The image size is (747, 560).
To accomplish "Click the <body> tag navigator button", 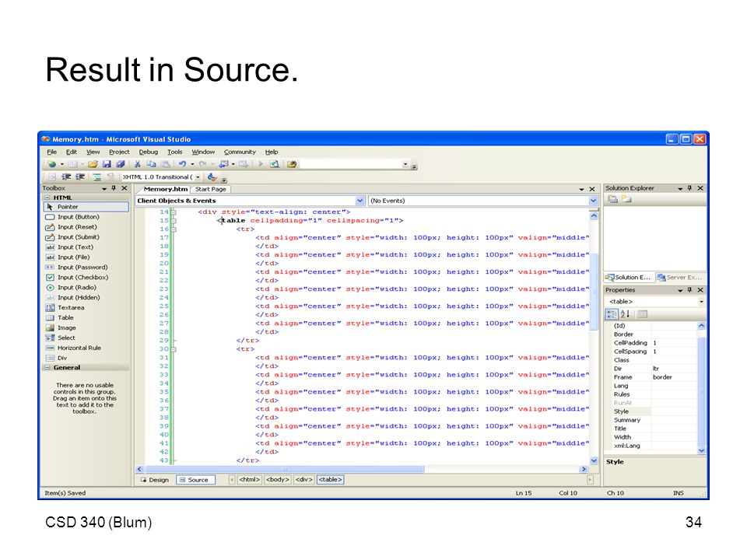I will (278, 480).
